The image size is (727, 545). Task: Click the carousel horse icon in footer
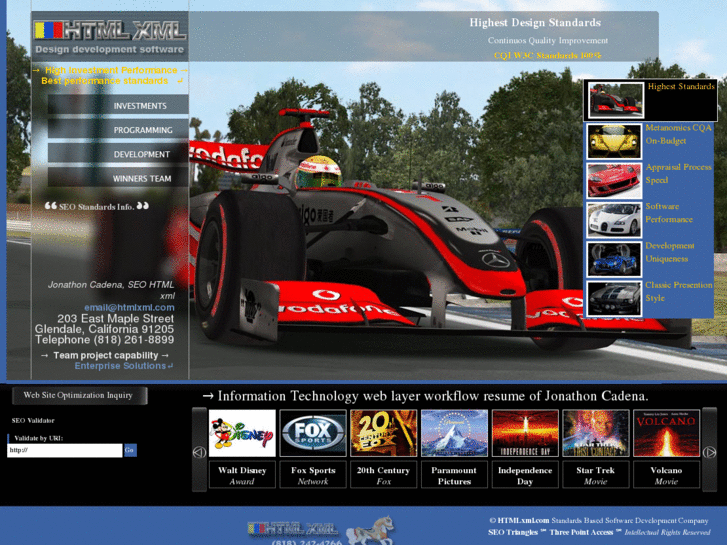(x=370, y=531)
